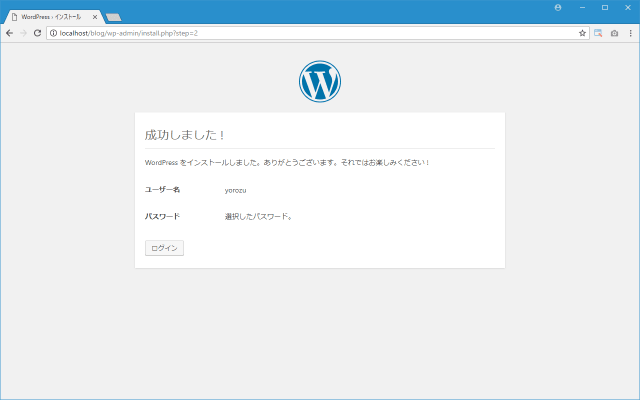Viewport: 640px width, 400px height.
Task: Click the camera extension icon
Action: point(614,33)
